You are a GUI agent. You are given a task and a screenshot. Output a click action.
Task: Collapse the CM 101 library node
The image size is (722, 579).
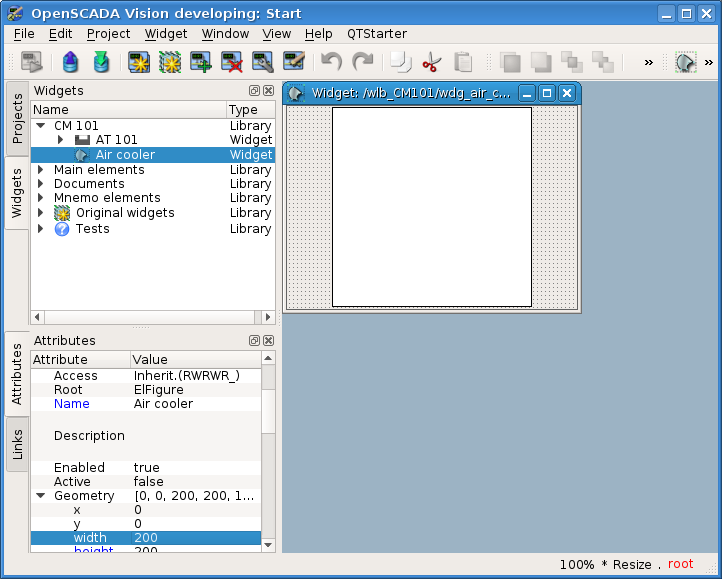(41, 126)
